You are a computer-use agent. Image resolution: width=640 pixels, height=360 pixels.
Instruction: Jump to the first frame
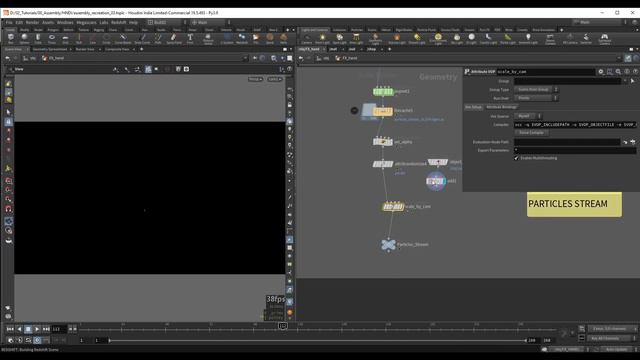pos(10,329)
